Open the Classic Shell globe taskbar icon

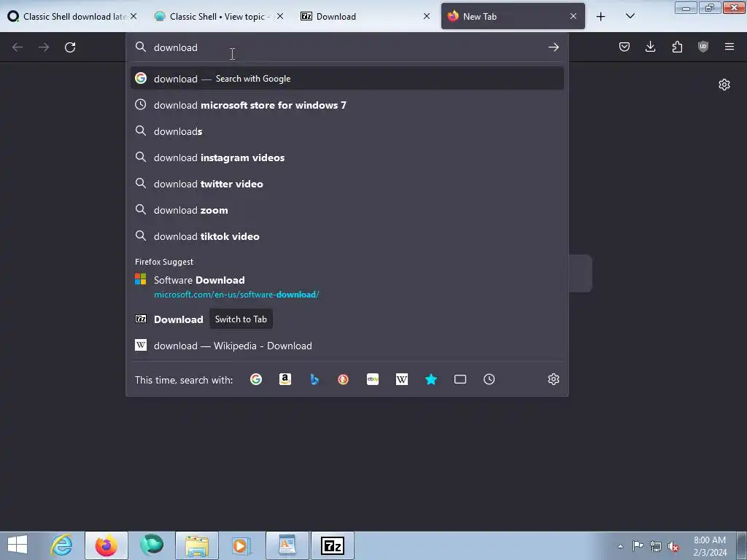click(x=152, y=545)
